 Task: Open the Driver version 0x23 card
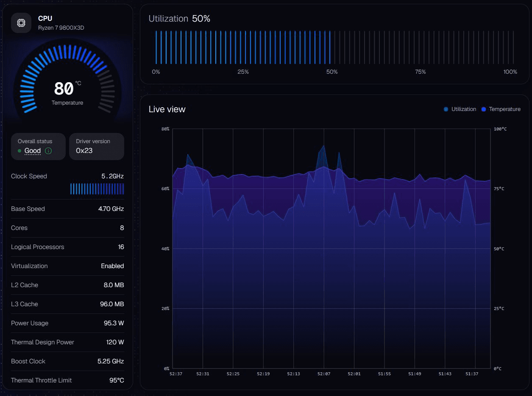tap(97, 147)
